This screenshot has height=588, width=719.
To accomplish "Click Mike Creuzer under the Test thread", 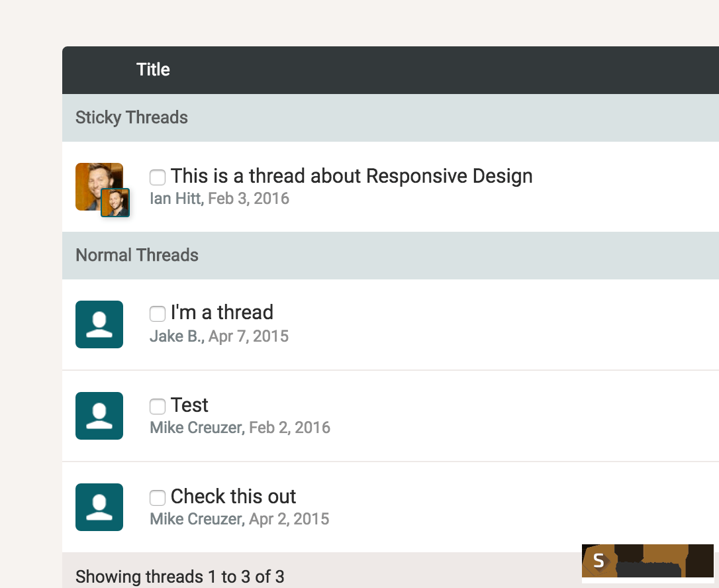I will coord(196,428).
